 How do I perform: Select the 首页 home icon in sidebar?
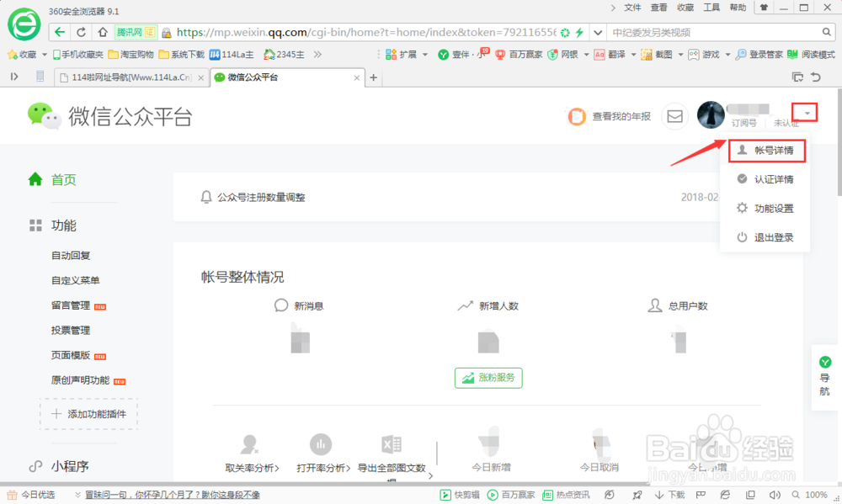(35, 178)
